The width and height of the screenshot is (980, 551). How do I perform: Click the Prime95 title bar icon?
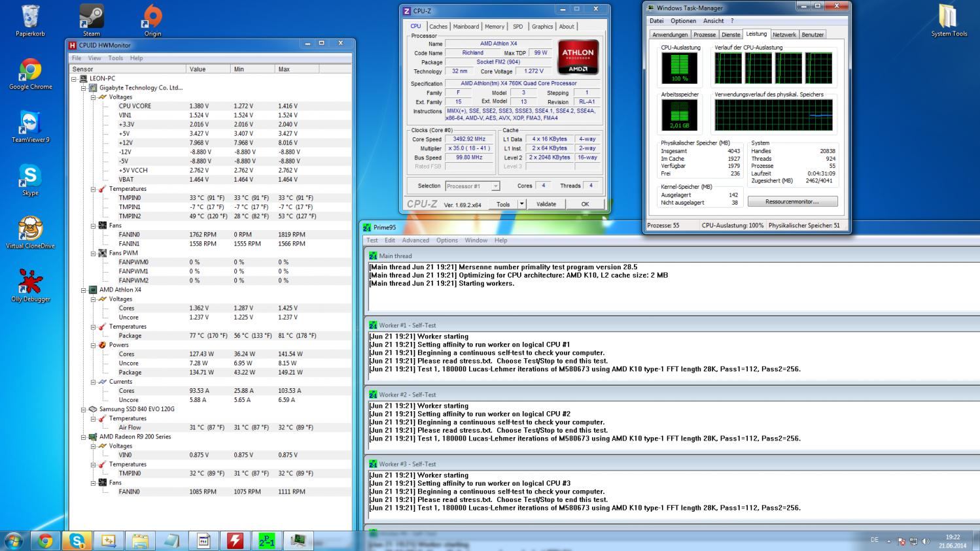pyautogui.click(x=367, y=227)
